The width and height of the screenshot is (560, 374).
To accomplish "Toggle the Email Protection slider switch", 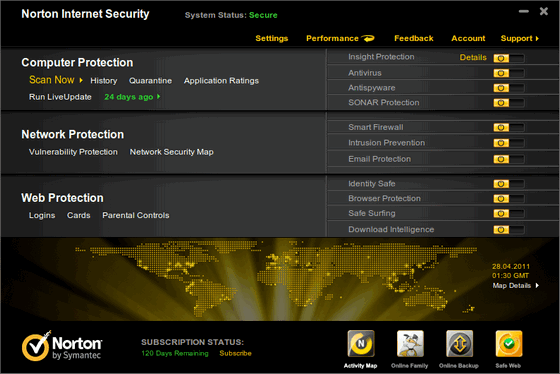I will click(509, 159).
